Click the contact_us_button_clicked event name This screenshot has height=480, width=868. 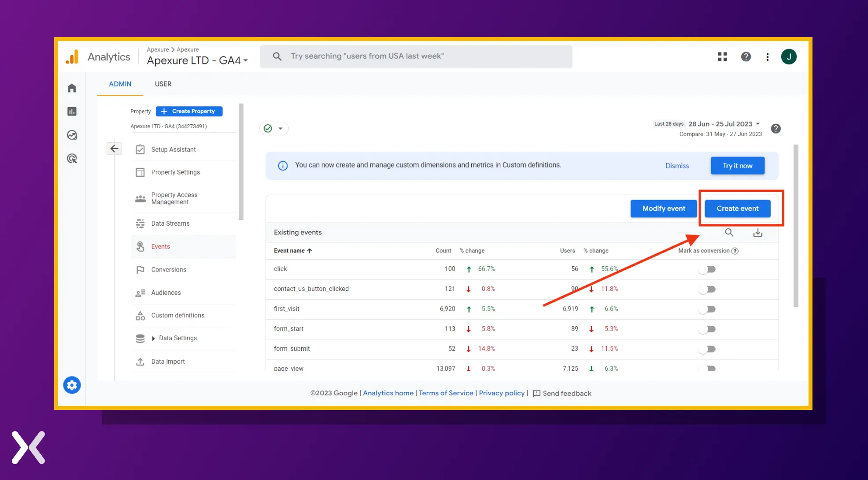pyautogui.click(x=311, y=289)
